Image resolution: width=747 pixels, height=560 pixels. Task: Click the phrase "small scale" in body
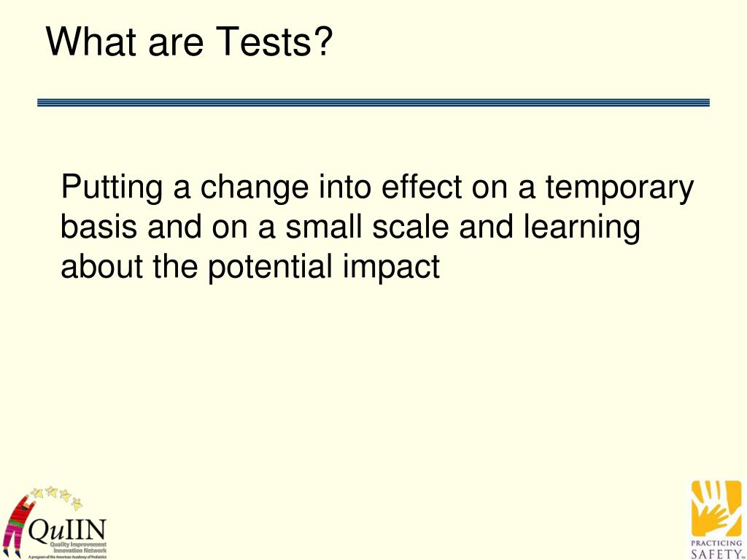click(x=367, y=227)
